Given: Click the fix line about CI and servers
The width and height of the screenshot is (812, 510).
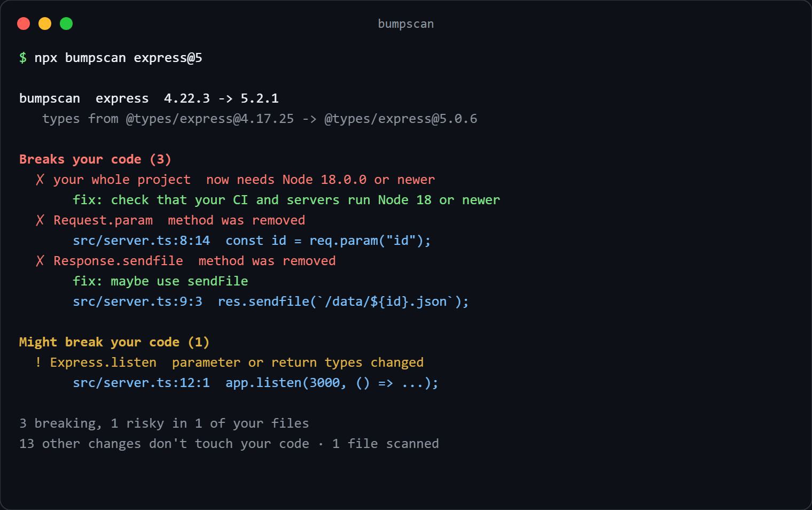Looking at the screenshot, I should click(x=286, y=200).
